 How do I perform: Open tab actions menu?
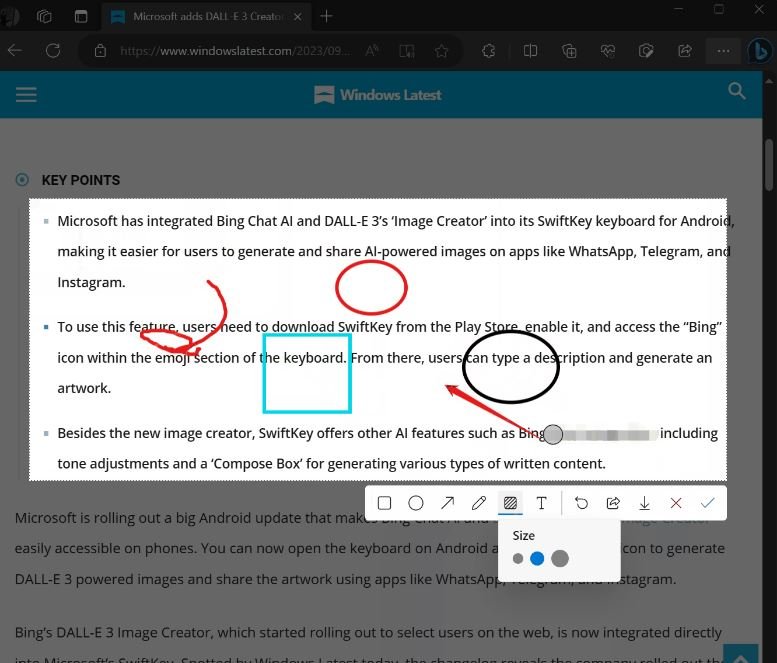(81, 16)
